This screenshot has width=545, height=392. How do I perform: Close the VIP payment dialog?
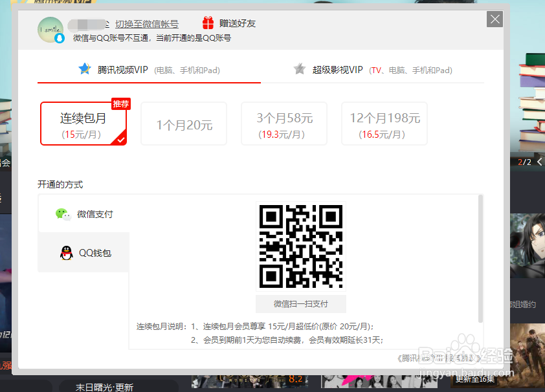[x=495, y=19]
